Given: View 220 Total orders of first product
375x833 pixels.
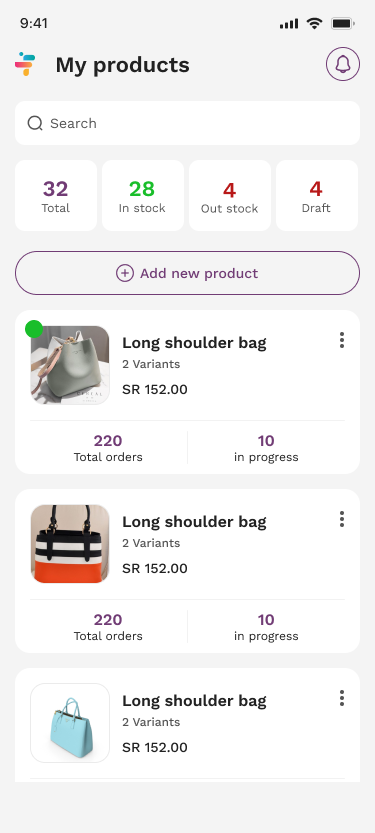Looking at the screenshot, I should click(108, 448).
